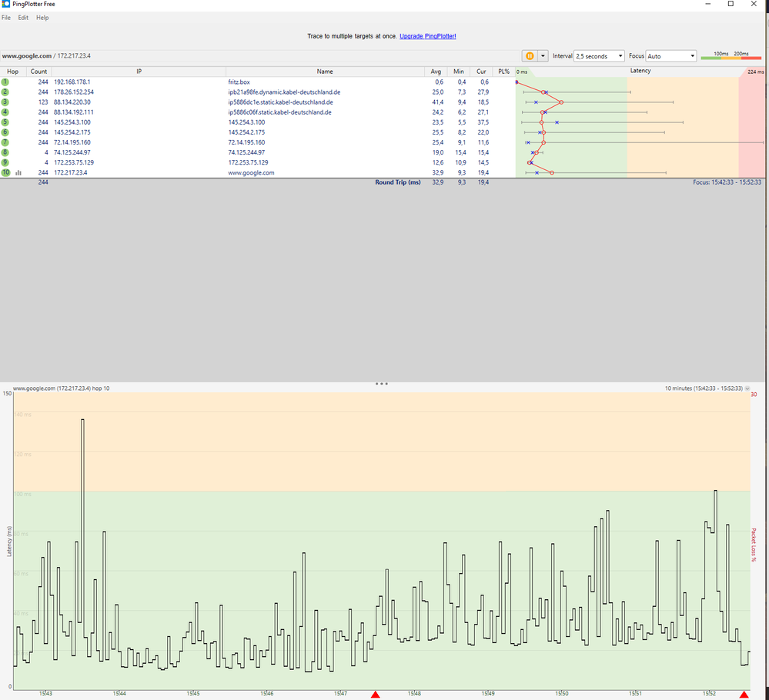
Task: Click the three-dot pane splitter handle
Action: (382, 384)
